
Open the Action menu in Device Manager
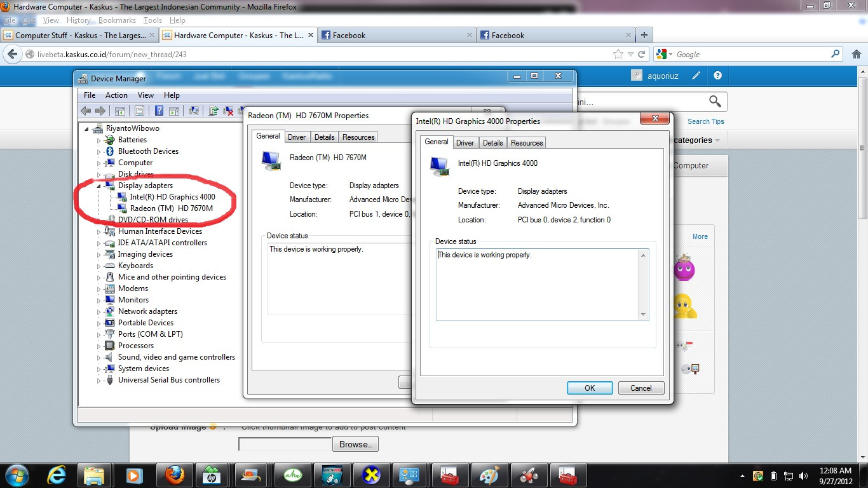pyautogui.click(x=116, y=95)
